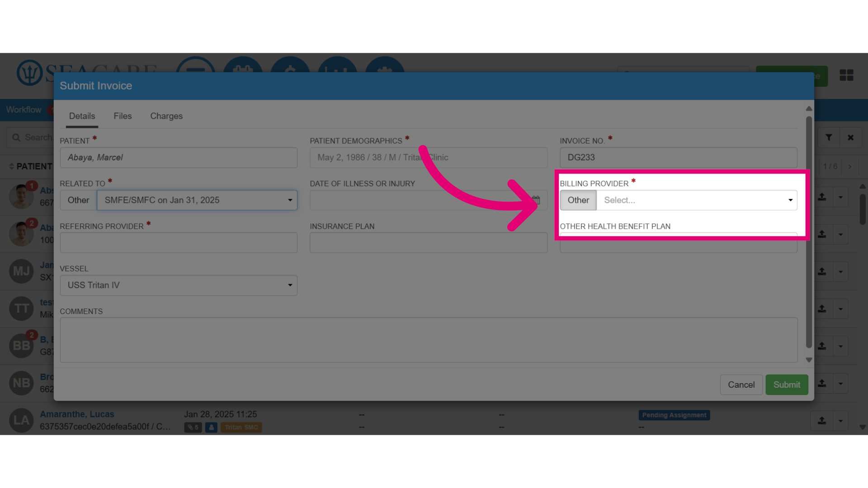Click the filter funnel icon

tap(829, 137)
